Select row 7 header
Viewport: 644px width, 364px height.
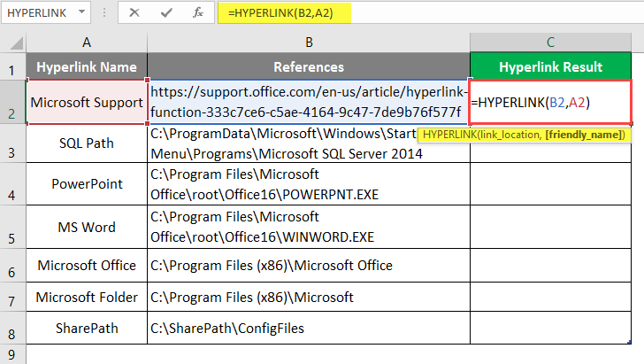pos(11,297)
